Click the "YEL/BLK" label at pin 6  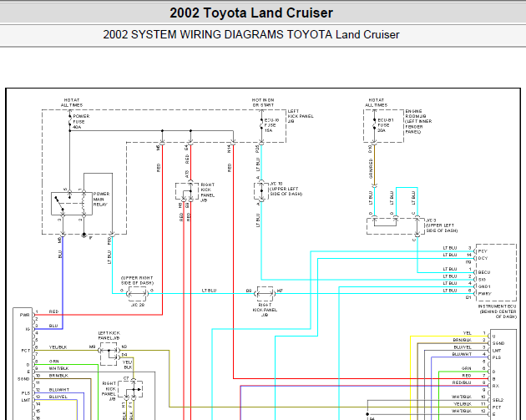pos(58,347)
